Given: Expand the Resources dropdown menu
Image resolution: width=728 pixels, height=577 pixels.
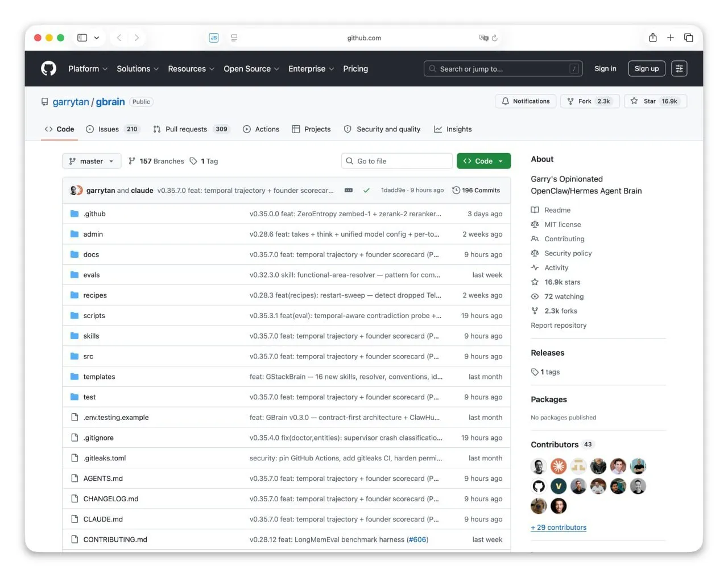Looking at the screenshot, I should tap(191, 69).
